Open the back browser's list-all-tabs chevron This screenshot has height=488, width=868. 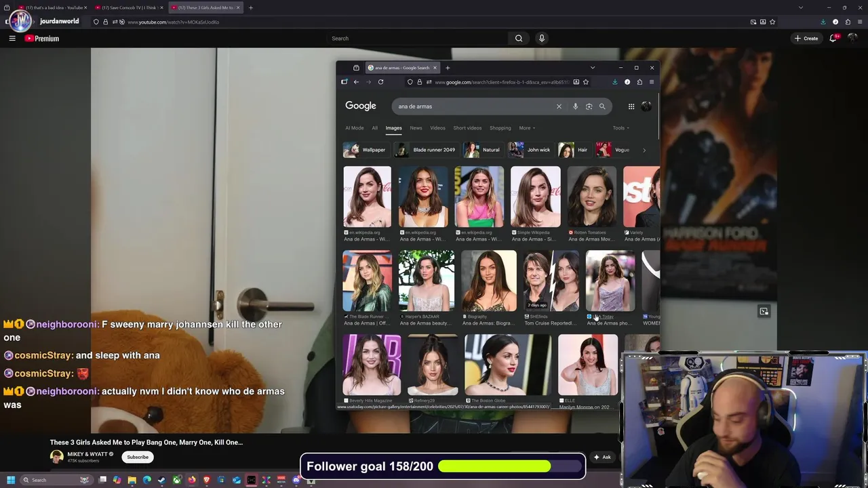point(801,7)
